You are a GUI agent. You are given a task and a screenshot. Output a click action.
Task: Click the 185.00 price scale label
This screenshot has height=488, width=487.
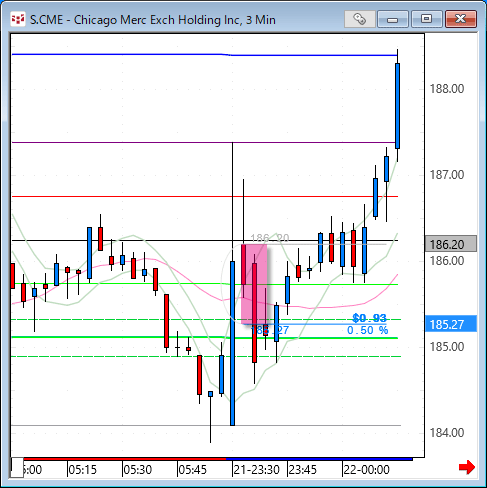pos(447,347)
